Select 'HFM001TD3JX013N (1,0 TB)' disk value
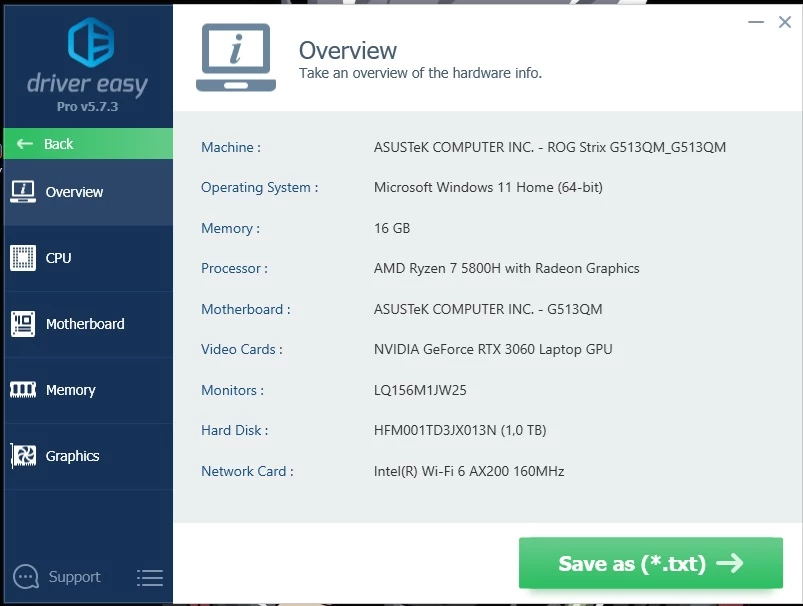 (460, 430)
